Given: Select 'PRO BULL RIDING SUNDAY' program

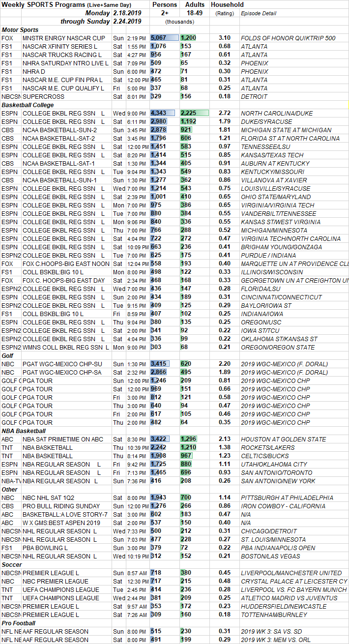Looking at the screenshot, I should (61, 506).
